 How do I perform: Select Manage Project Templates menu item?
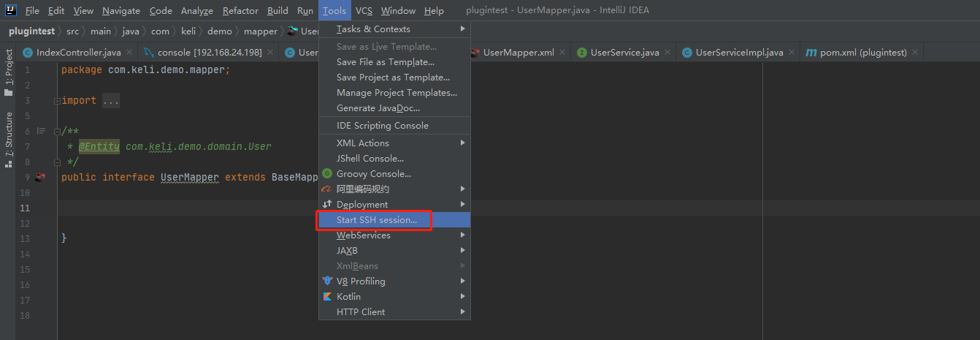(394, 93)
